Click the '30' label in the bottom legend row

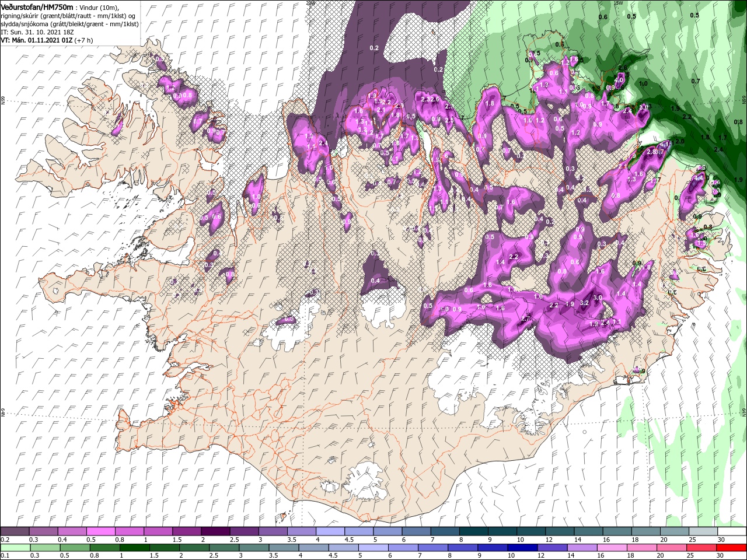(720, 556)
